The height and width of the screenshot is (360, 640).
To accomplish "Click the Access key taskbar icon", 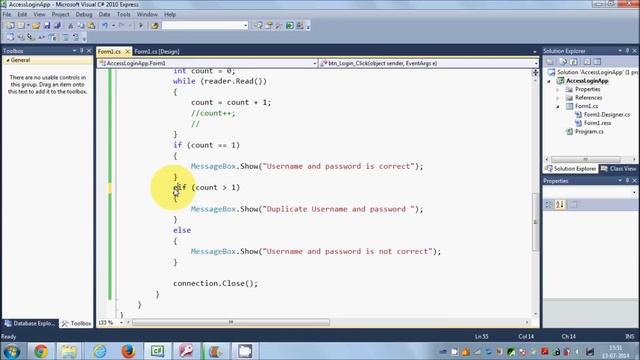I will click(186, 351).
